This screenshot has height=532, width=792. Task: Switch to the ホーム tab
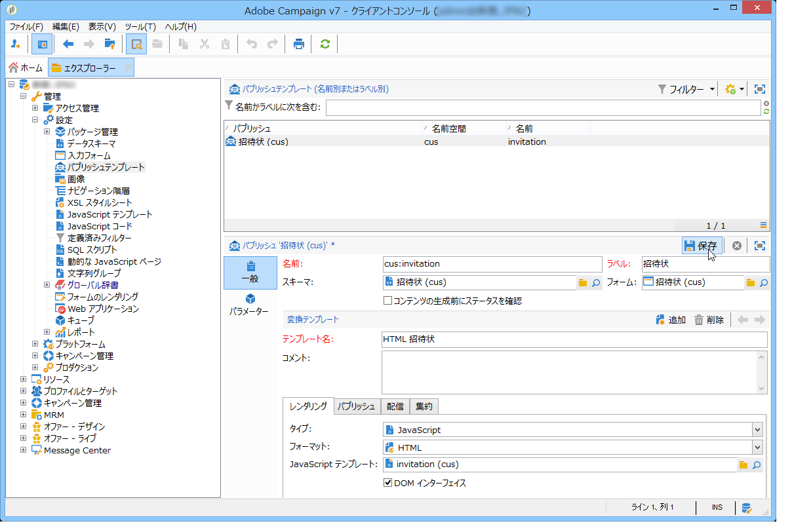pos(26,67)
